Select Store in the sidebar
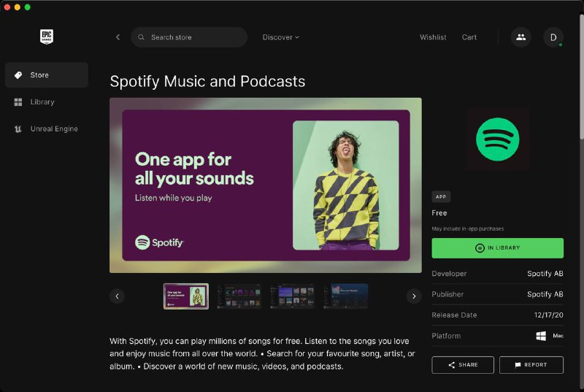Image resolution: width=584 pixels, height=392 pixels. [x=47, y=75]
